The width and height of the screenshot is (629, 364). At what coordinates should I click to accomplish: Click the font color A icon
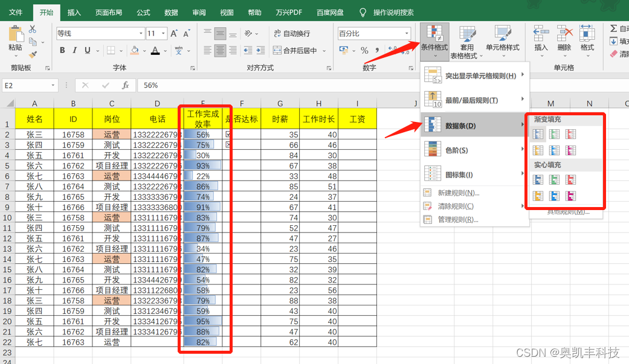click(x=155, y=51)
